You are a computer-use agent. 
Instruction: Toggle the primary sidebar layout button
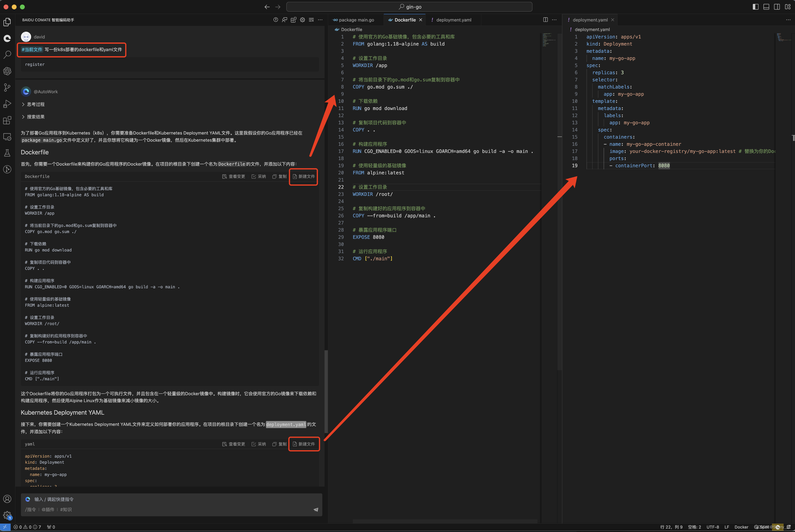click(x=755, y=7)
